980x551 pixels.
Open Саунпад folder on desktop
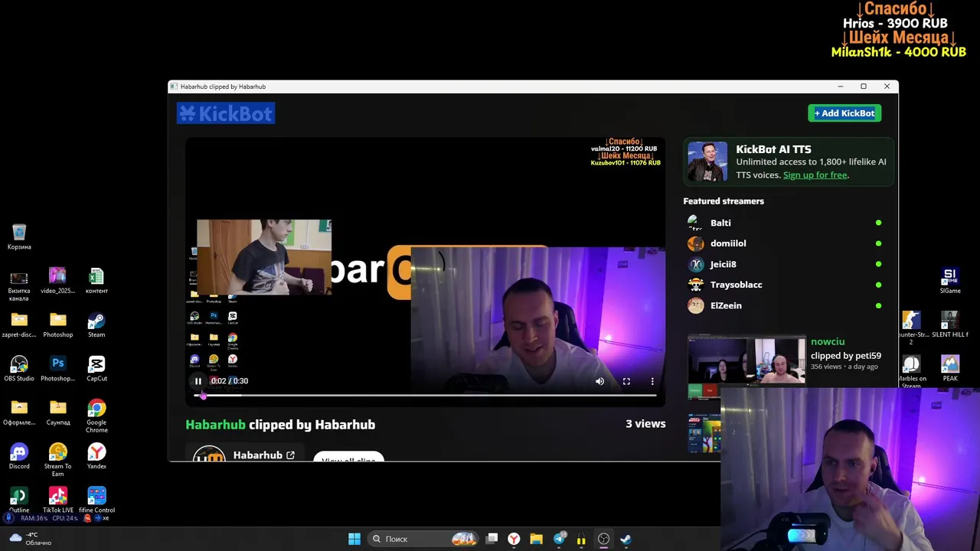[x=57, y=412]
